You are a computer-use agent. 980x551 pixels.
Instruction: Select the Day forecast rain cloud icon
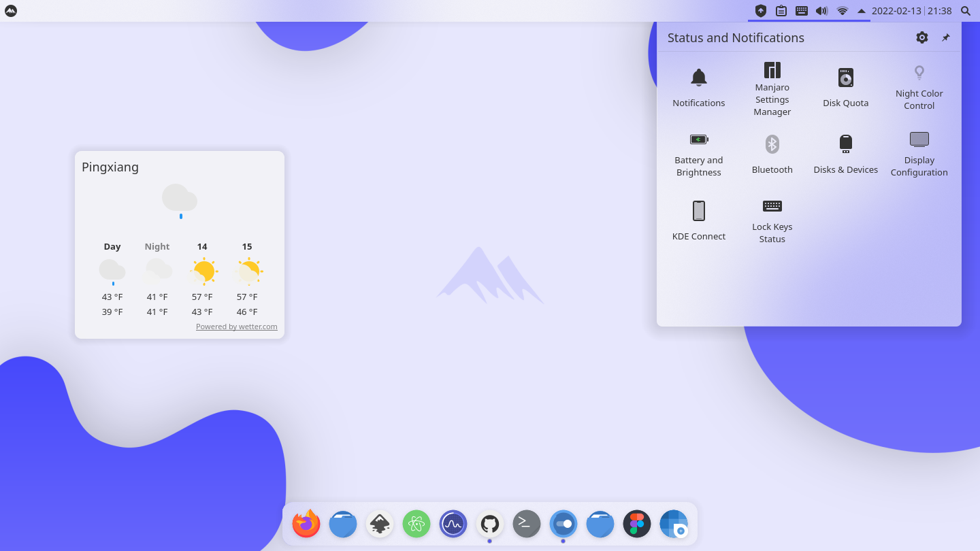point(112,272)
